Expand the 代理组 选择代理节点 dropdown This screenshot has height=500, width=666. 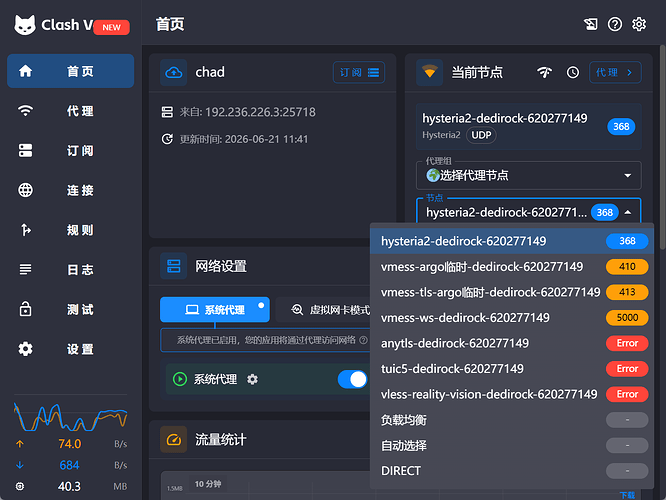pyautogui.click(x=528, y=175)
